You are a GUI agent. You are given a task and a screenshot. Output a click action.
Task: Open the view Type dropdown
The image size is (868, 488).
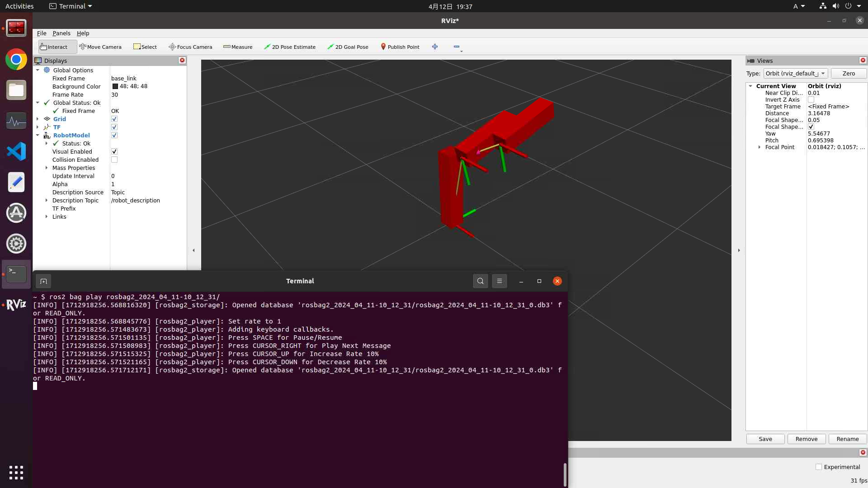tap(795, 74)
